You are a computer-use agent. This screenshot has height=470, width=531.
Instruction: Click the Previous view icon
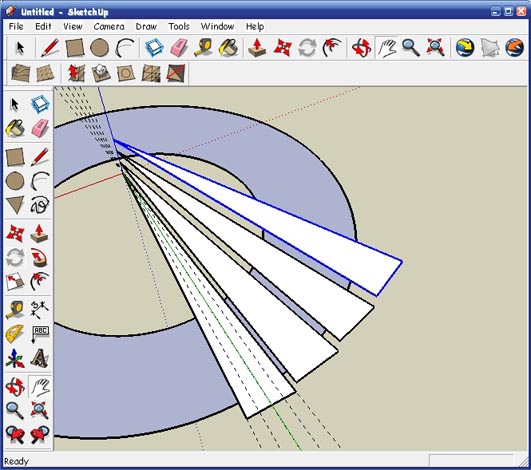(x=15, y=435)
